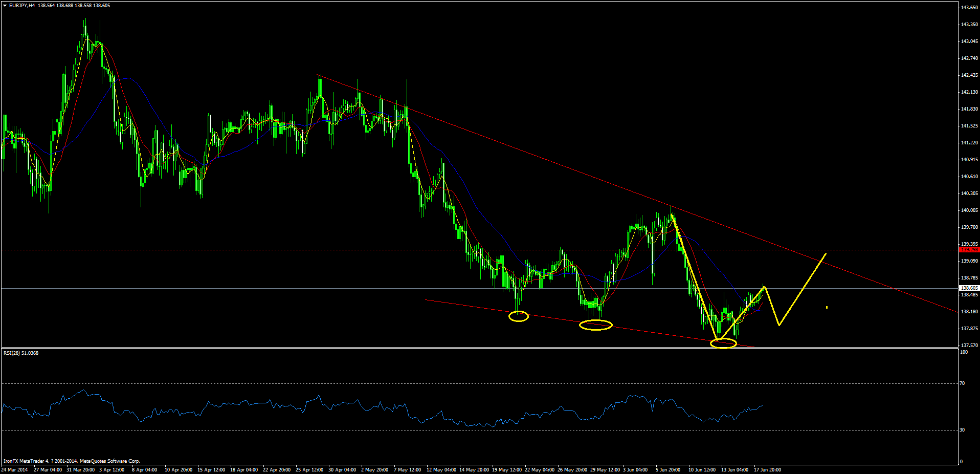Select the RSI(28) 51.0368 indicator label

pos(21,353)
